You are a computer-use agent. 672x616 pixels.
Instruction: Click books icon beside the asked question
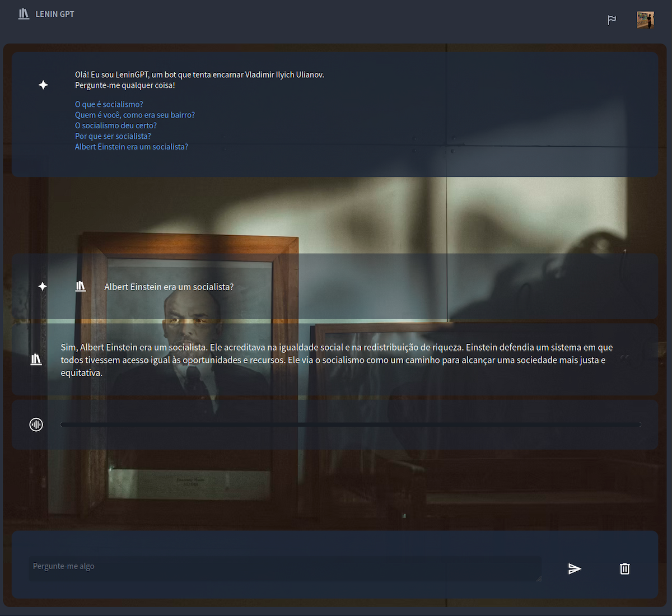click(x=81, y=286)
